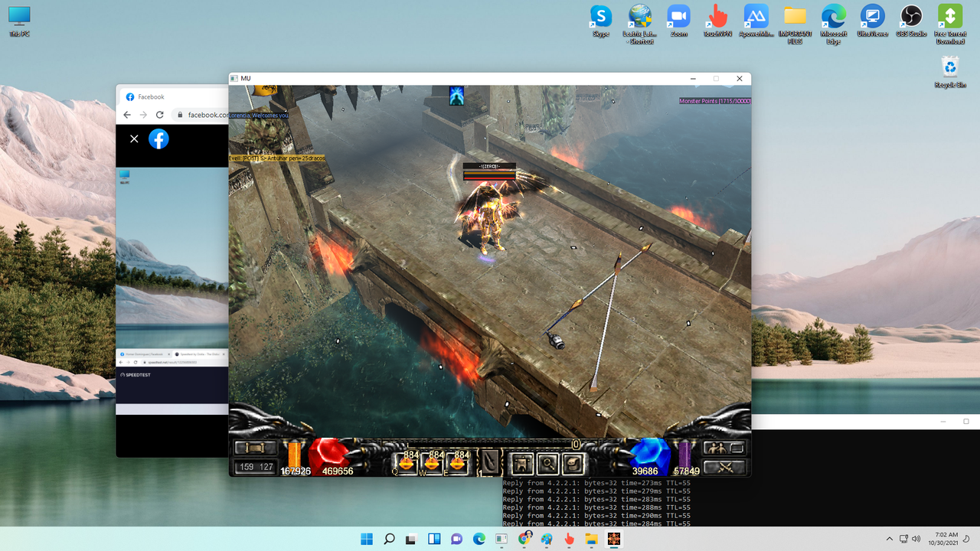Open File Explorer from taskbar
The width and height of the screenshot is (980, 551).
[x=592, y=539]
